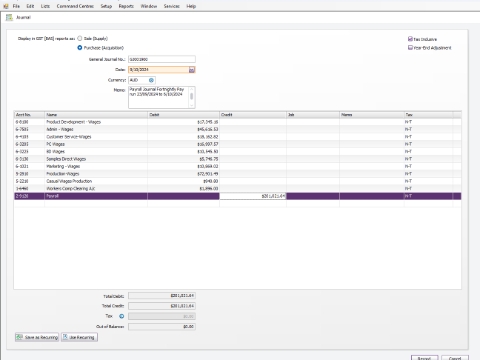This screenshot has height=360, width=480.
Task: Select the Sale (Supply) radio option
Action: tap(80, 38)
